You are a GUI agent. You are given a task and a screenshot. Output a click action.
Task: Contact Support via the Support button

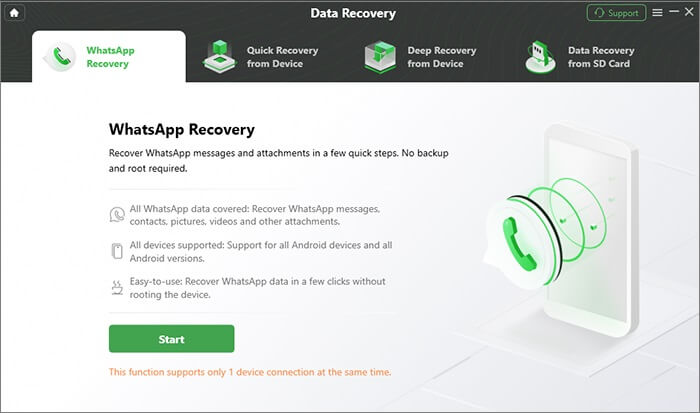616,13
